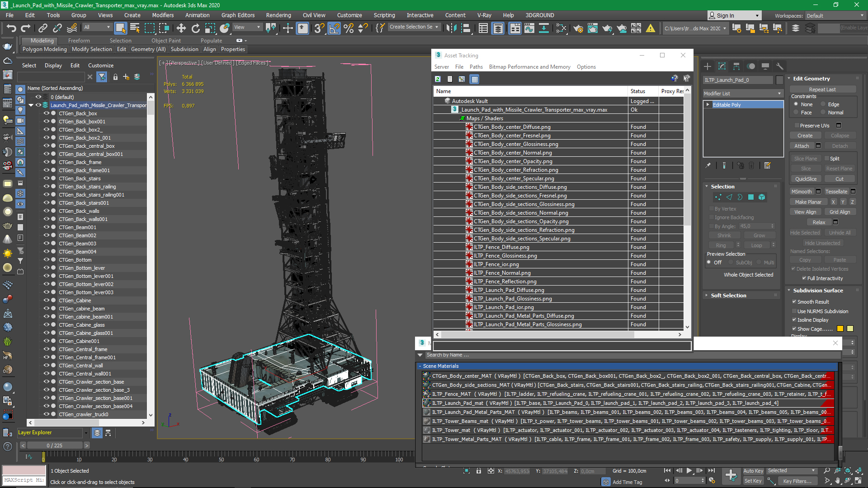Open the Modifier List dropdown
868x488 pixels.
(x=742, y=94)
